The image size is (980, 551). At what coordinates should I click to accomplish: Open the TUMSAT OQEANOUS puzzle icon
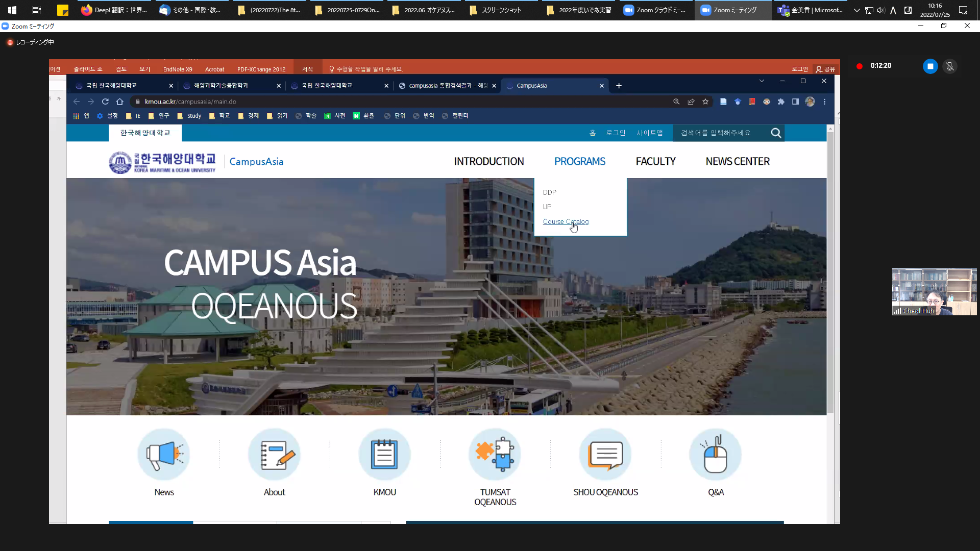pyautogui.click(x=495, y=454)
